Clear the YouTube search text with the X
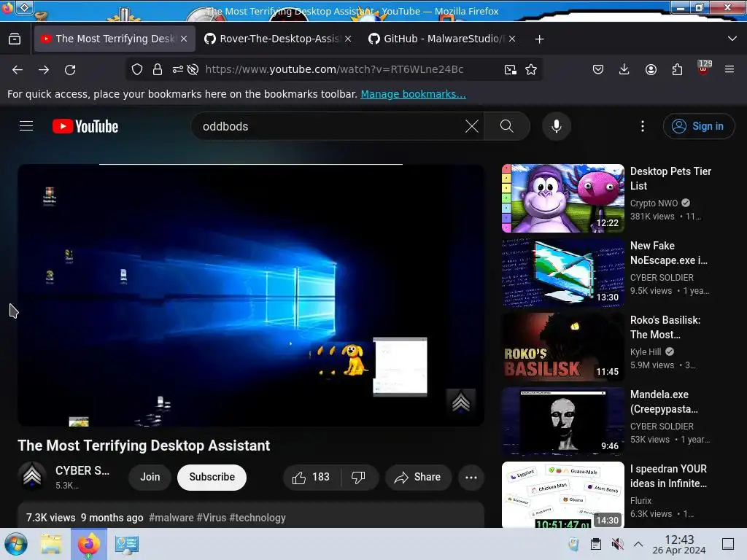 tap(472, 126)
